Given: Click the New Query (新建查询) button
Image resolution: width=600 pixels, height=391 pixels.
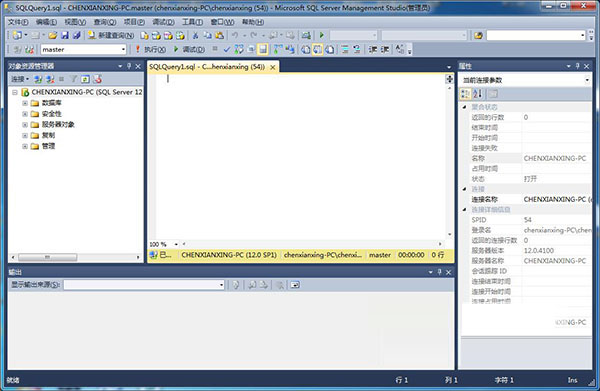Looking at the screenshot, I should [111, 36].
